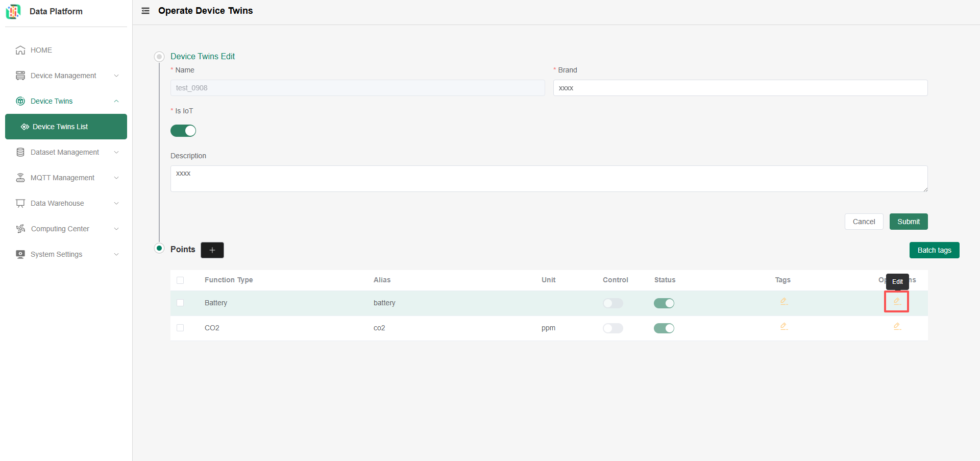980x461 pixels.
Task: Open Device Twins List menu item
Action: [x=60, y=127]
